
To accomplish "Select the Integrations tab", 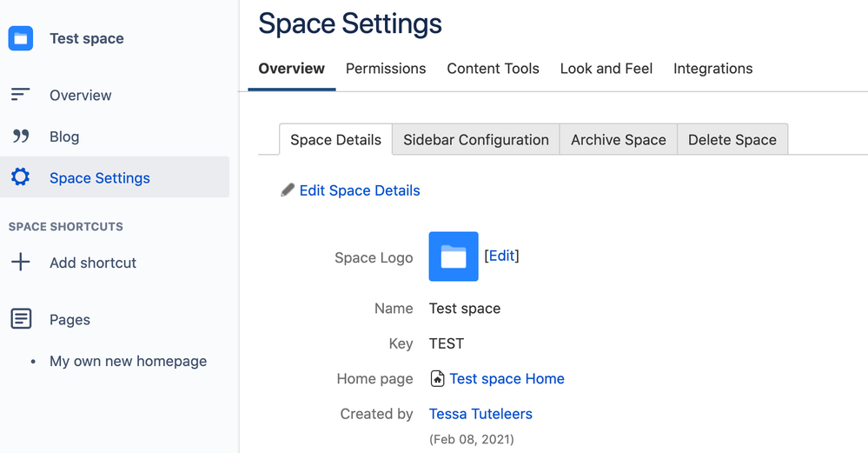I will (x=712, y=69).
